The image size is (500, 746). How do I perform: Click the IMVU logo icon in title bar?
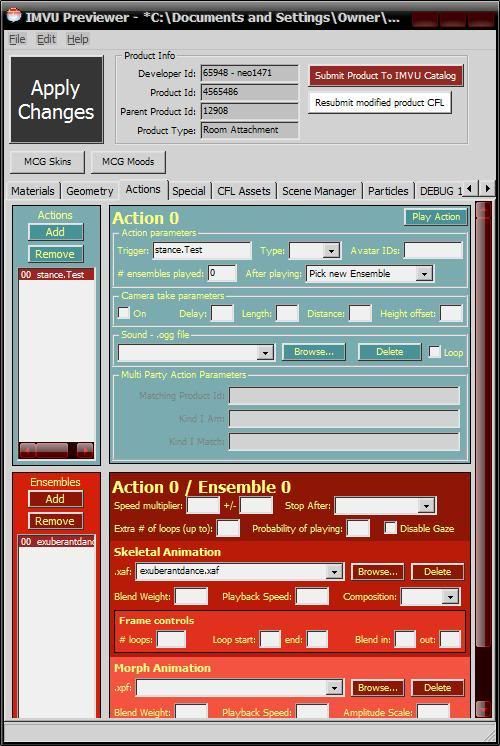coord(14,16)
